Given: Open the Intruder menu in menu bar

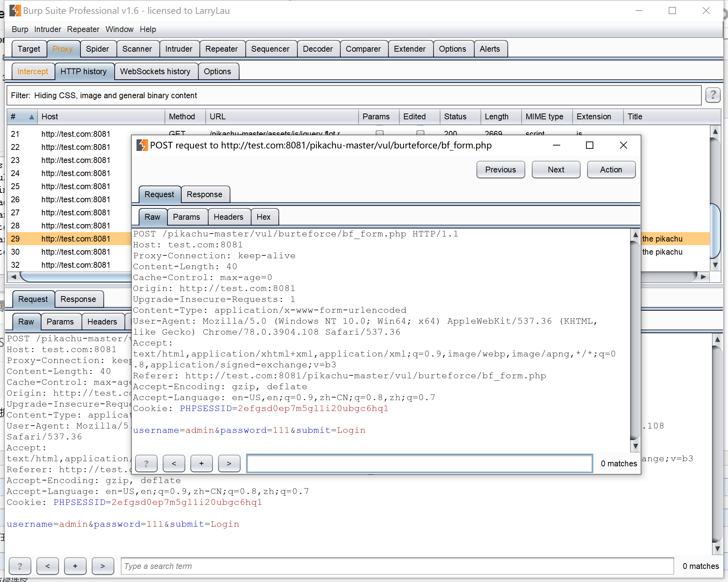Looking at the screenshot, I should [47, 29].
